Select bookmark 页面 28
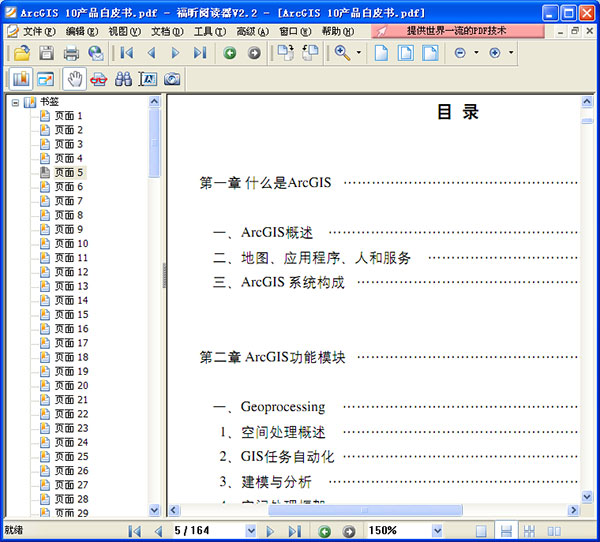600x542 pixels. click(x=71, y=499)
